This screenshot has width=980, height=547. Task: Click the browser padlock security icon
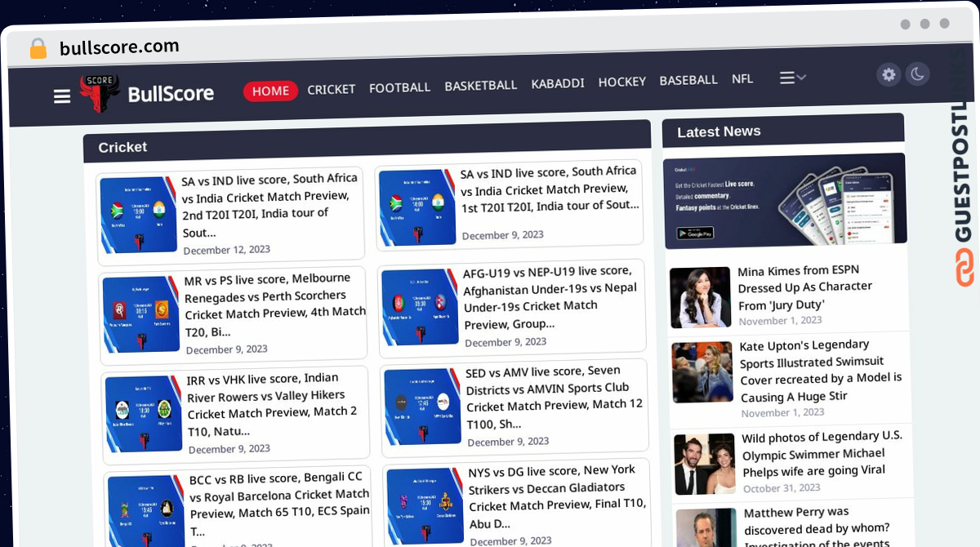click(x=38, y=49)
